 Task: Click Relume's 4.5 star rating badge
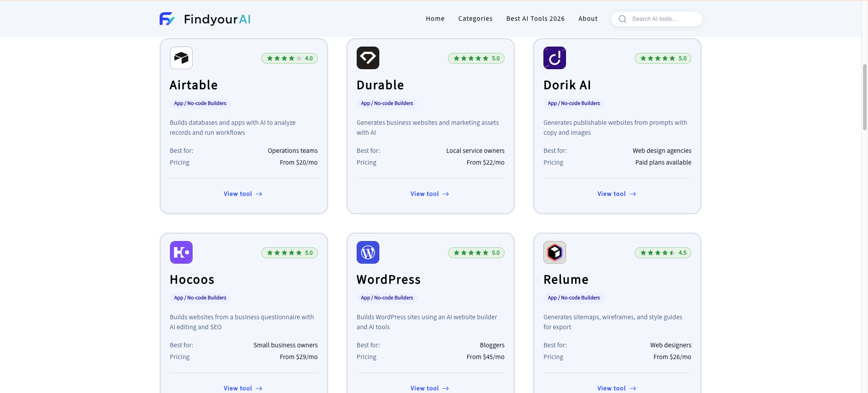click(663, 253)
